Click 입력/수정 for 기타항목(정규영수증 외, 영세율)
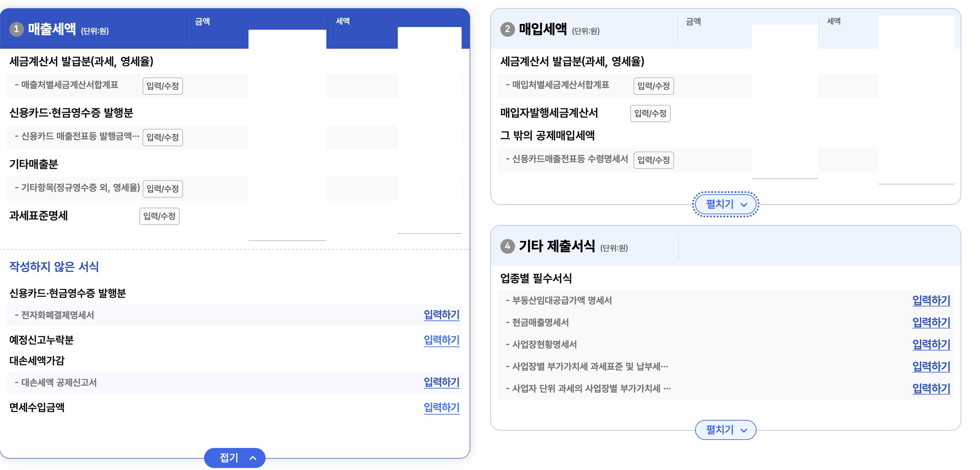980x470 pixels. (162, 189)
